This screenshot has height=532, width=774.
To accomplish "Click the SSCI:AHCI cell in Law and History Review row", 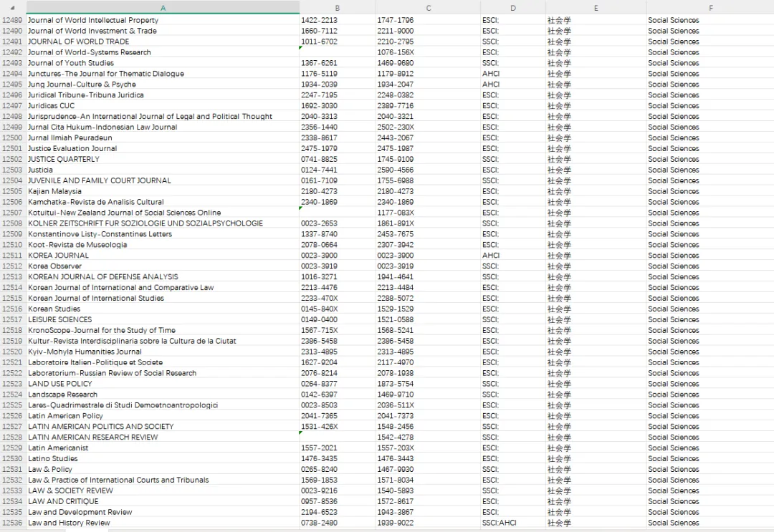I will pyautogui.click(x=513, y=523).
